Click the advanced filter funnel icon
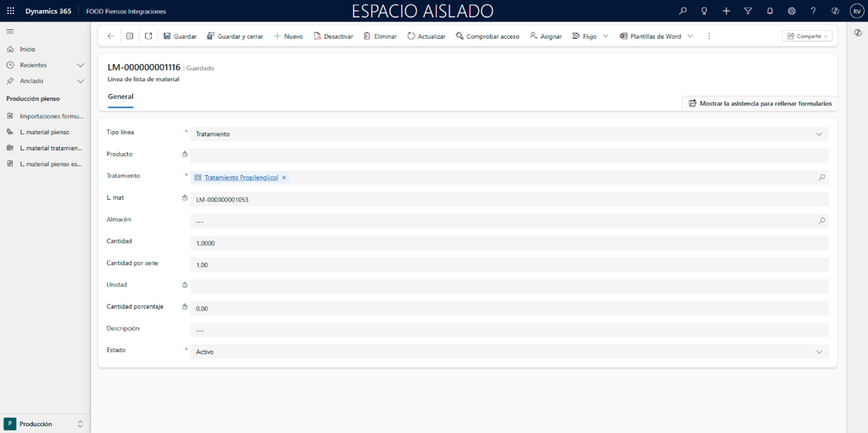The image size is (868, 433). pyautogui.click(x=748, y=11)
